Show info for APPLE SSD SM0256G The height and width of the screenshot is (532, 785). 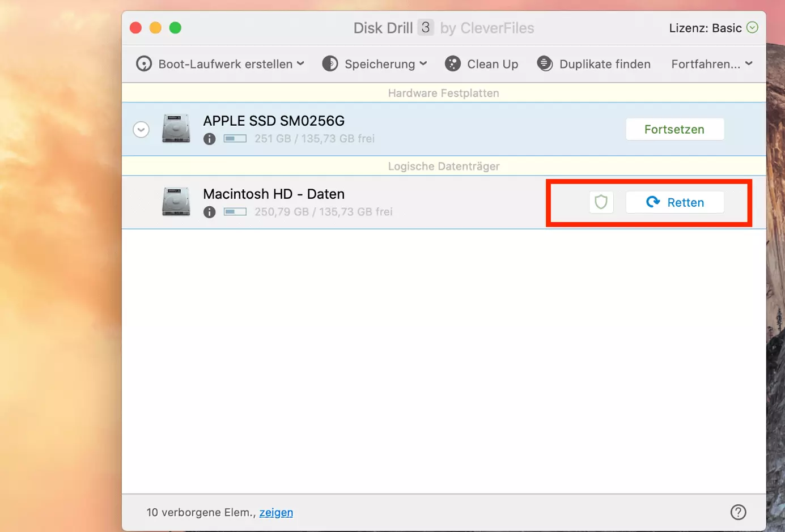point(210,139)
